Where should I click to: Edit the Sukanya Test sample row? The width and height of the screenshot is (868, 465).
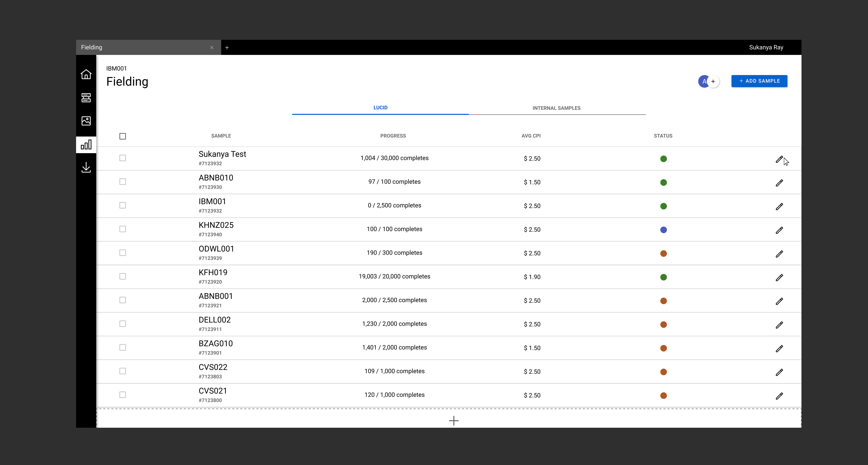[779, 159]
